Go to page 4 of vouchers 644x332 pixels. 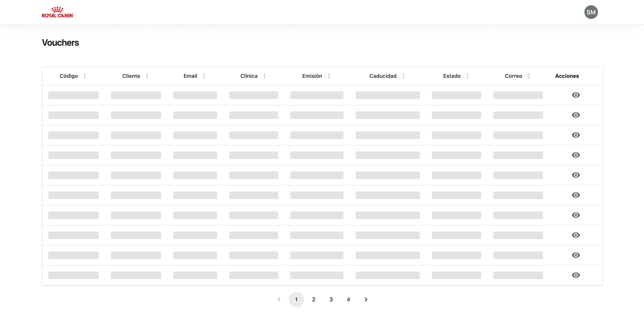(348, 300)
